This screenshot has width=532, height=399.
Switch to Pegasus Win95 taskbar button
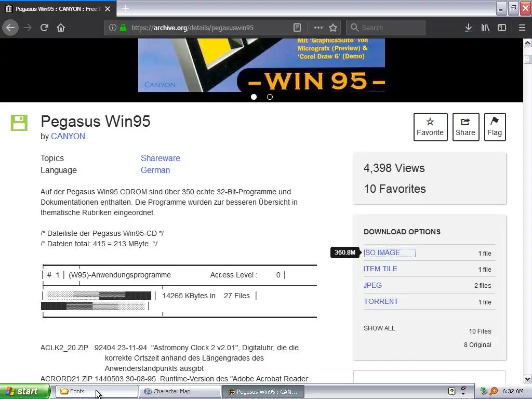(263, 391)
